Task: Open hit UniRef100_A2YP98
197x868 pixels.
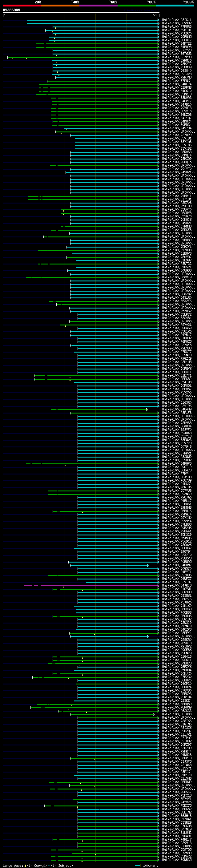Action: coord(177,57)
